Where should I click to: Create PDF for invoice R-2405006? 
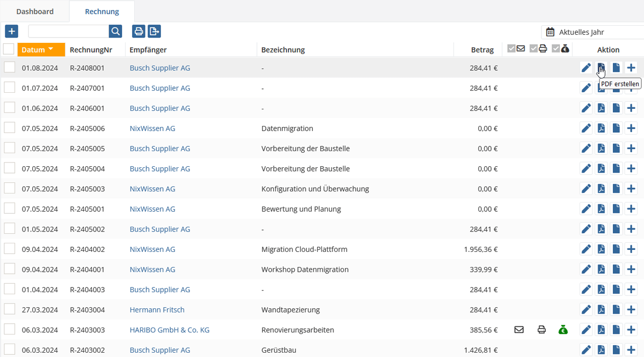tap(601, 129)
